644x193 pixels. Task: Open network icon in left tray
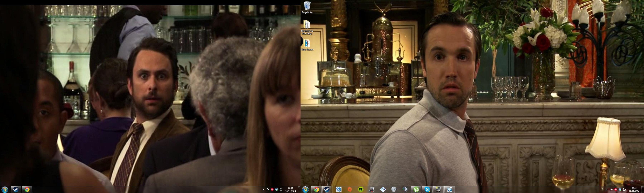click(x=281, y=189)
